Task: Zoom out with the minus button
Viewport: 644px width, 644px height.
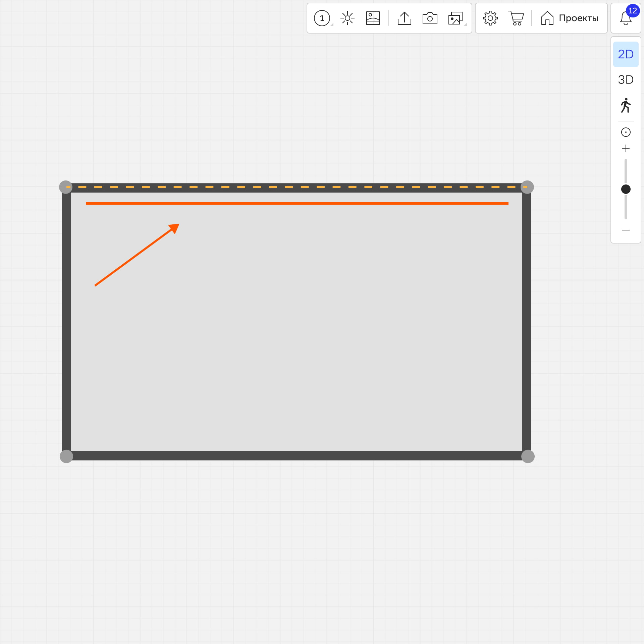Action: click(626, 230)
